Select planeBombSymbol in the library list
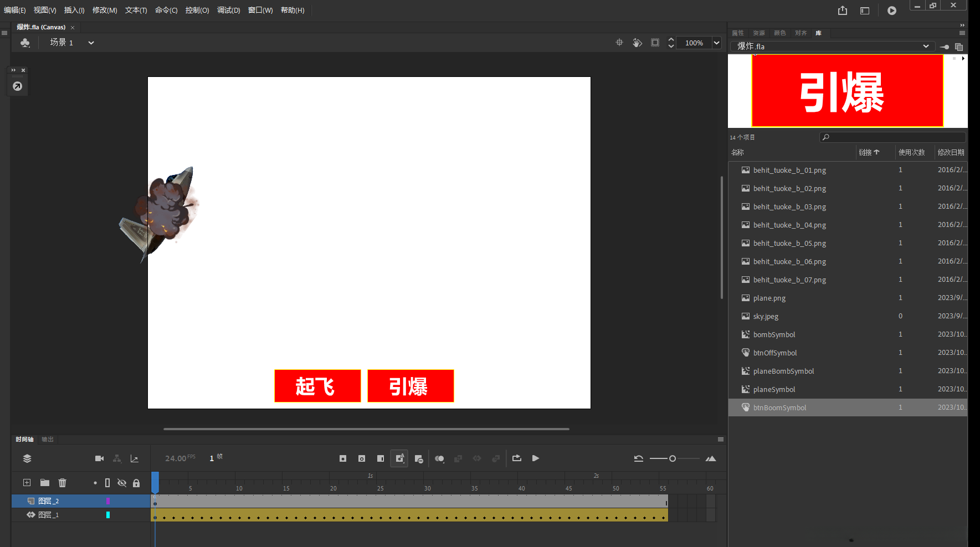This screenshot has height=547, width=980. (x=783, y=371)
